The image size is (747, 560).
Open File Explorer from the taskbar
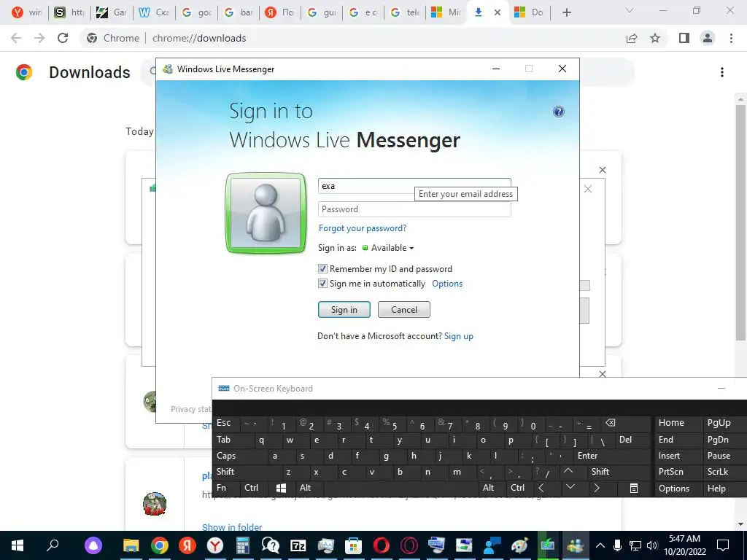click(x=131, y=545)
